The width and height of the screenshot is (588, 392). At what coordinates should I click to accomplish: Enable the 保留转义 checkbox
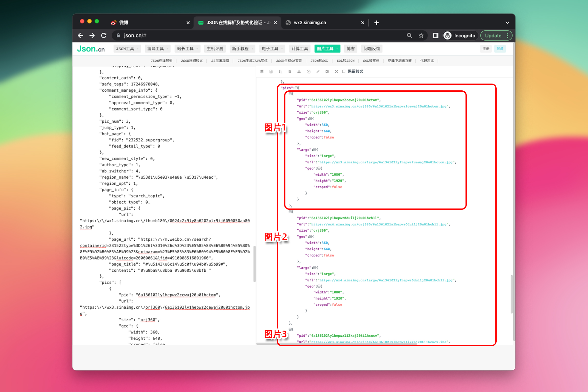344,72
